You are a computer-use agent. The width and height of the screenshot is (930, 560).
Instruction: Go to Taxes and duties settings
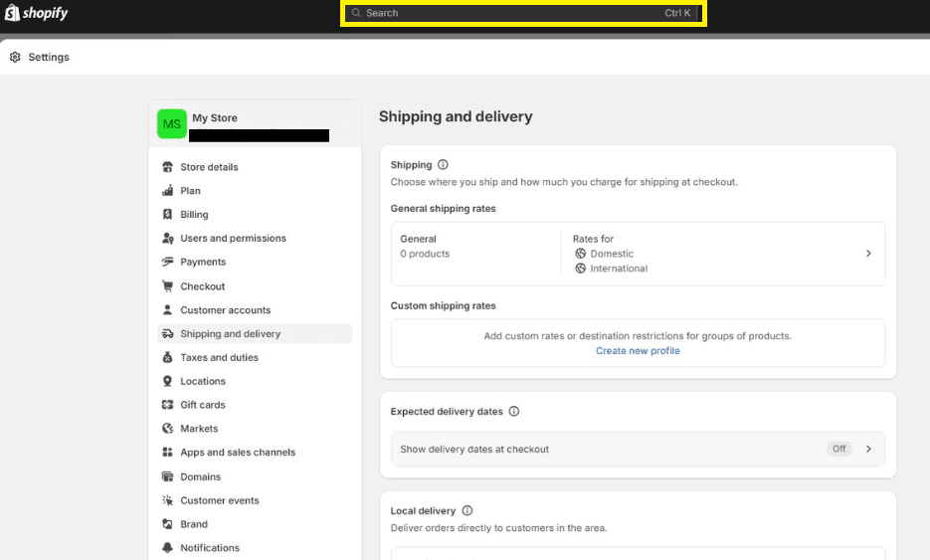tap(219, 357)
